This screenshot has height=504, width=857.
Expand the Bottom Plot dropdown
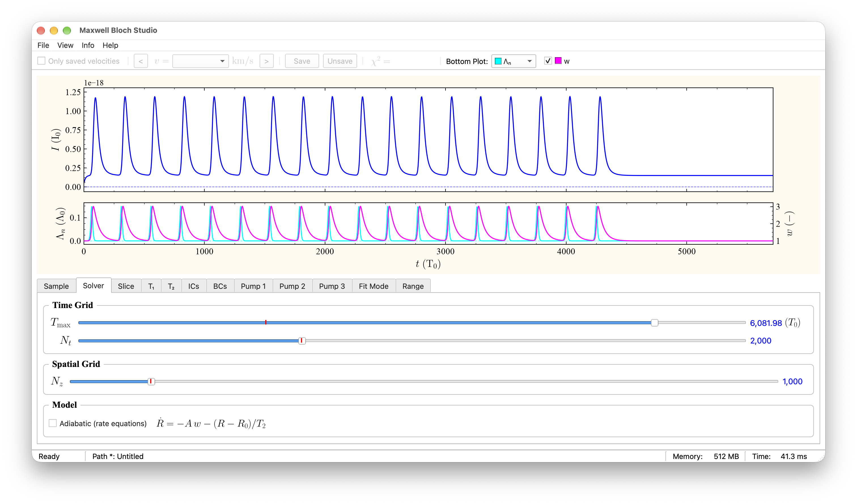514,61
